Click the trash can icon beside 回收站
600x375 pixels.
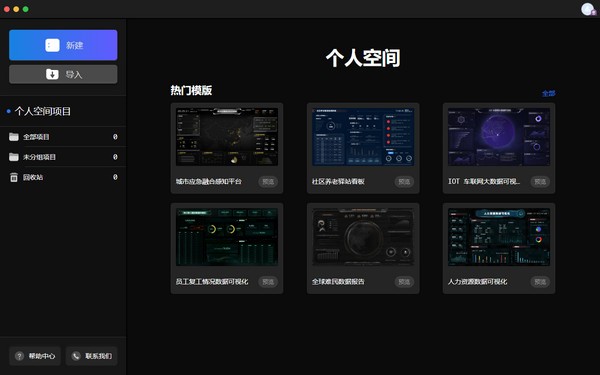pyautogui.click(x=14, y=177)
